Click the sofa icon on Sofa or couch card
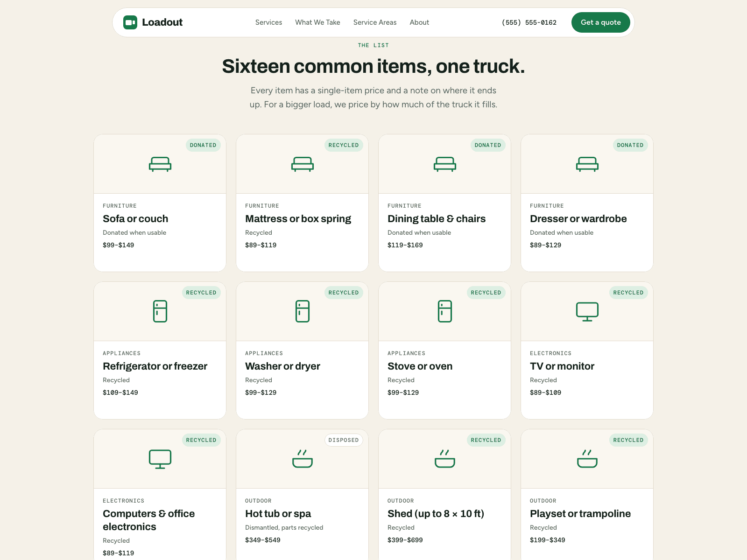 [160, 164]
